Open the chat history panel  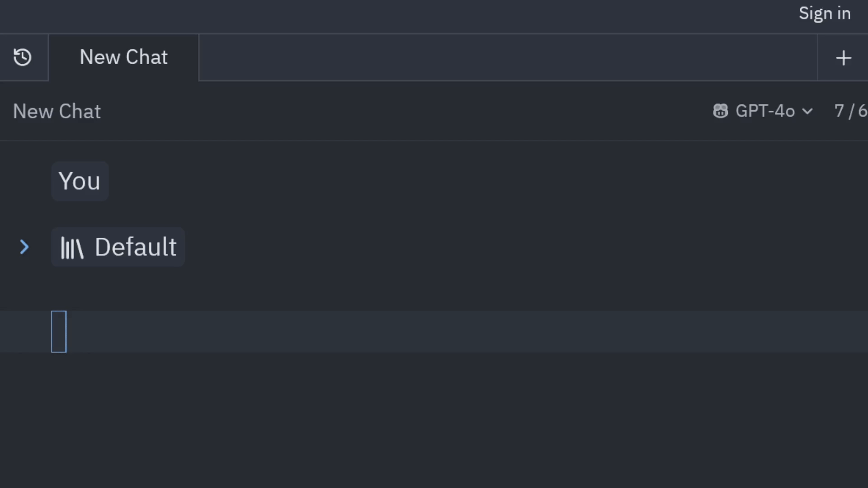click(23, 57)
